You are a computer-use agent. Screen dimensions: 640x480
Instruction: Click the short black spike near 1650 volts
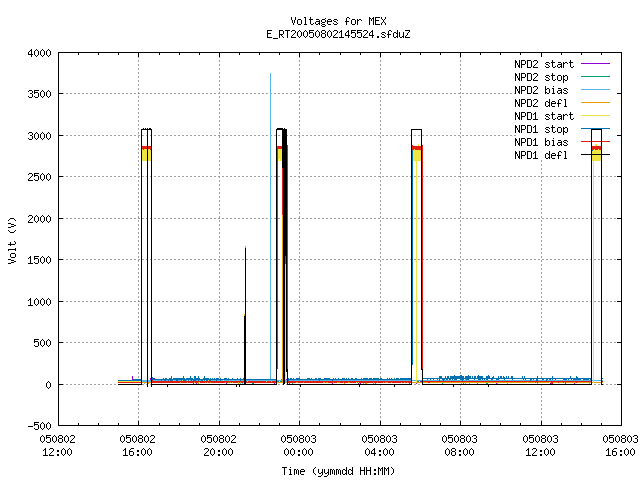click(245, 314)
